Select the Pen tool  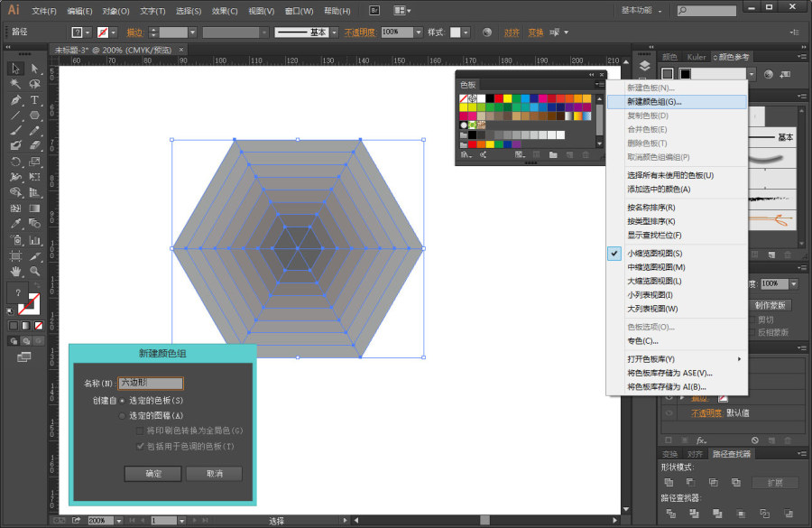[x=15, y=99]
